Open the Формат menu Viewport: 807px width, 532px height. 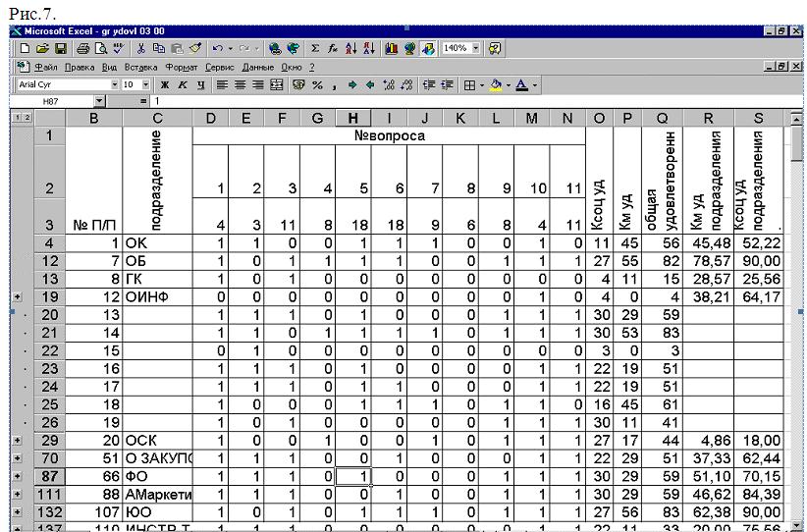(x=182, y=68)
